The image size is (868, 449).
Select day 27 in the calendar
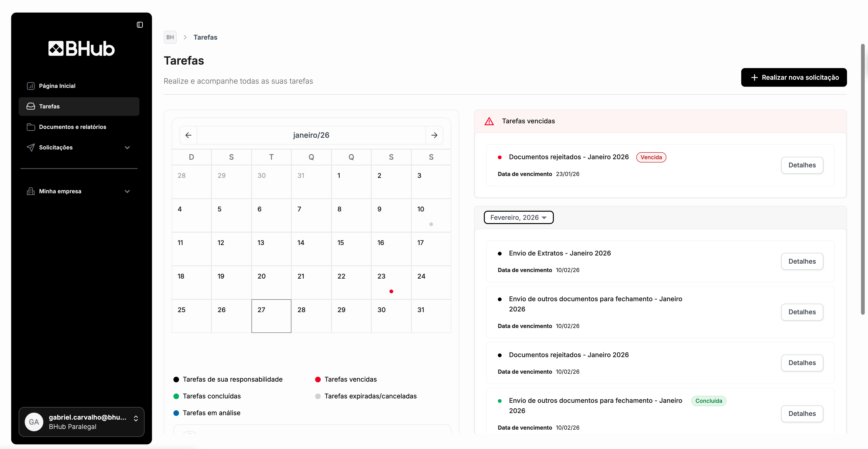[x=271, y=316]
